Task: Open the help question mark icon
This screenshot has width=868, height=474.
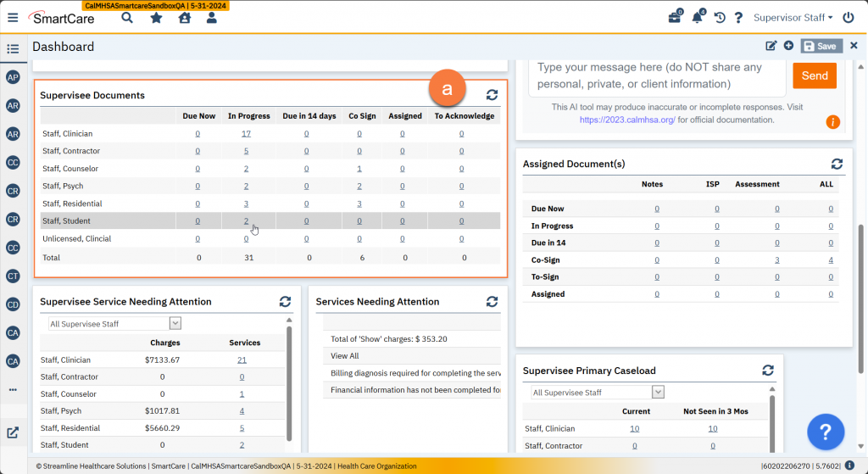Action: pyautogui.click(x=738, y=17)
